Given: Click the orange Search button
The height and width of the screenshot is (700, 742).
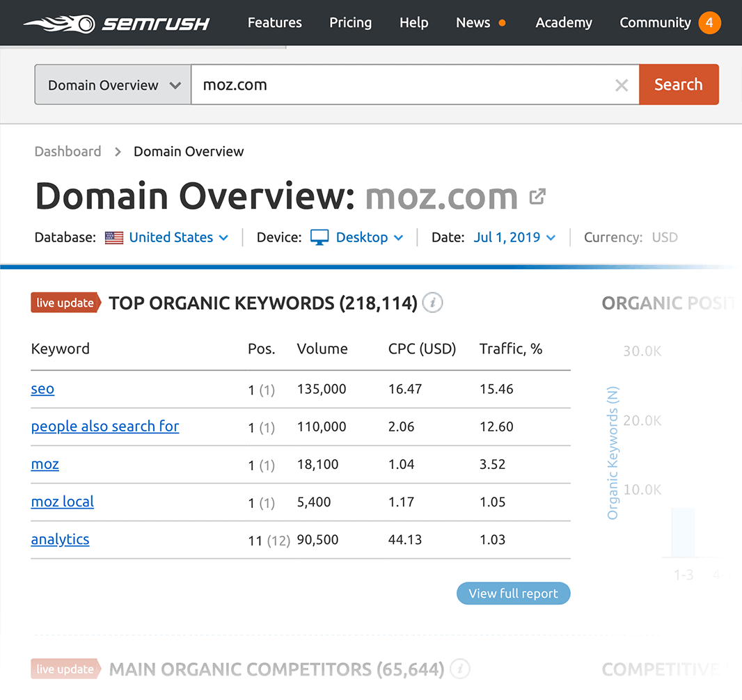Looking at the screenshot, I should pyautogui.click(x=679, y=85).
